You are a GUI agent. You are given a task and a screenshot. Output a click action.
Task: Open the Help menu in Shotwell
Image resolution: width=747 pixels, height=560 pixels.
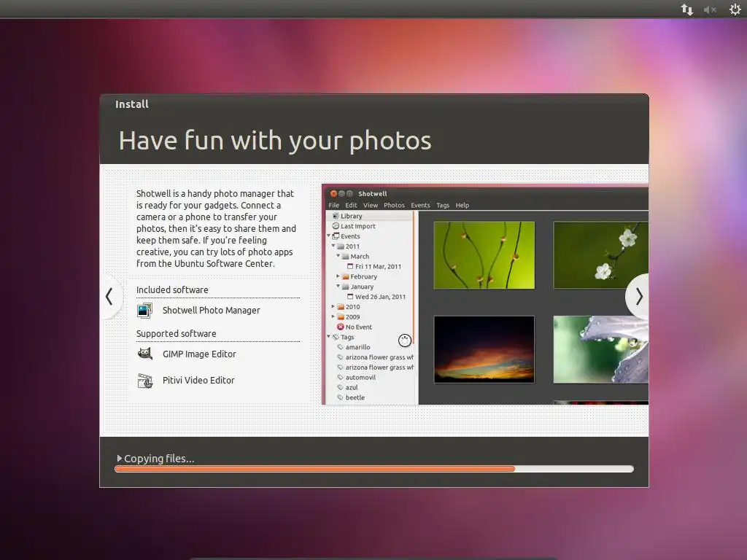point(462,205)
